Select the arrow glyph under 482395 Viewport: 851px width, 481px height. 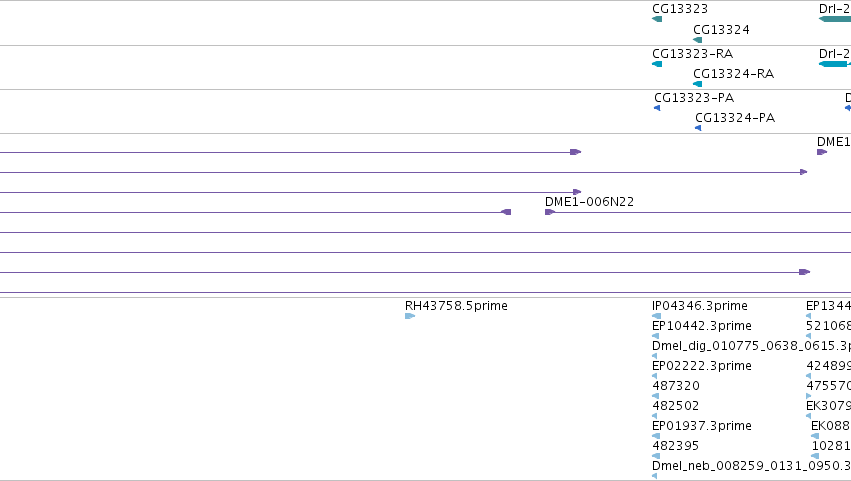pyautogui.click(x=656, y=456)
